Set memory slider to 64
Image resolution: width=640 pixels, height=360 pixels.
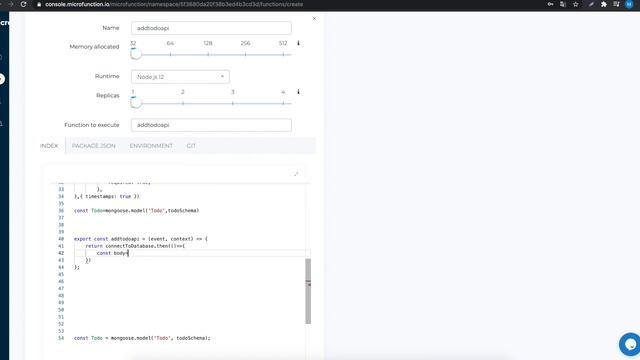point(170,54)
